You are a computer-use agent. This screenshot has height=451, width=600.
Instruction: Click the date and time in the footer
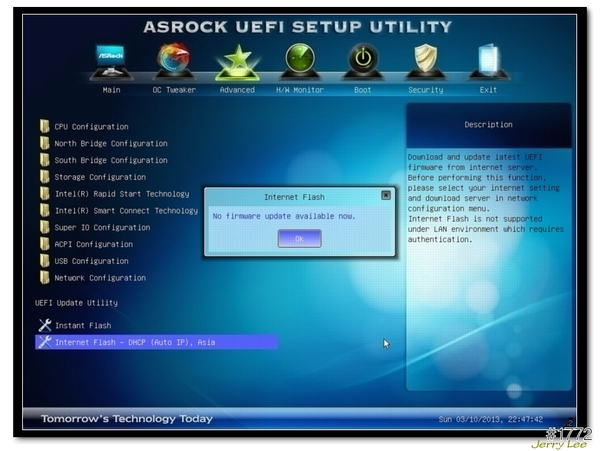click(x=491, y=419)
